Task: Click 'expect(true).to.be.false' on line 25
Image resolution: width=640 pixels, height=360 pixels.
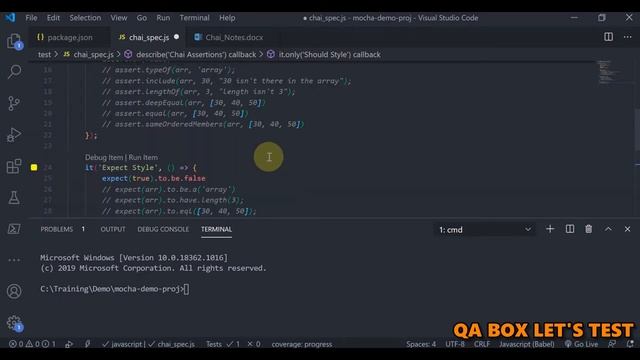Action: point(153,178)
